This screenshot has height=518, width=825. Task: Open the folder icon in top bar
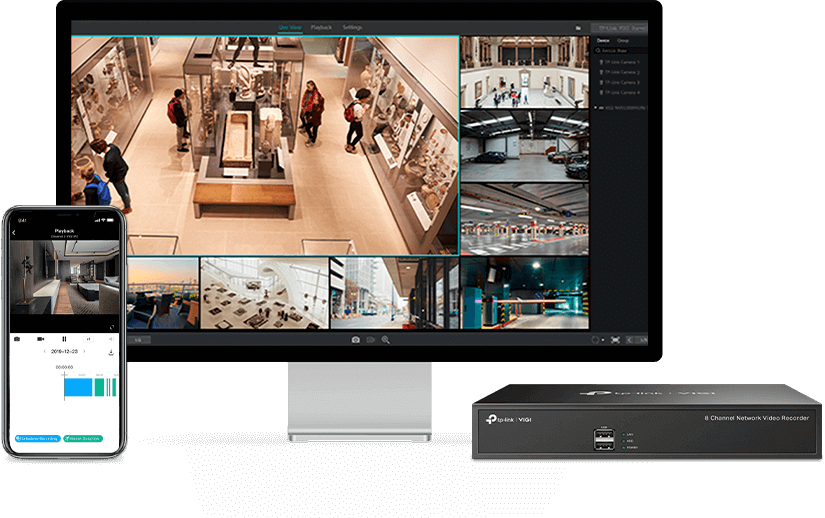tap(578, 27)
